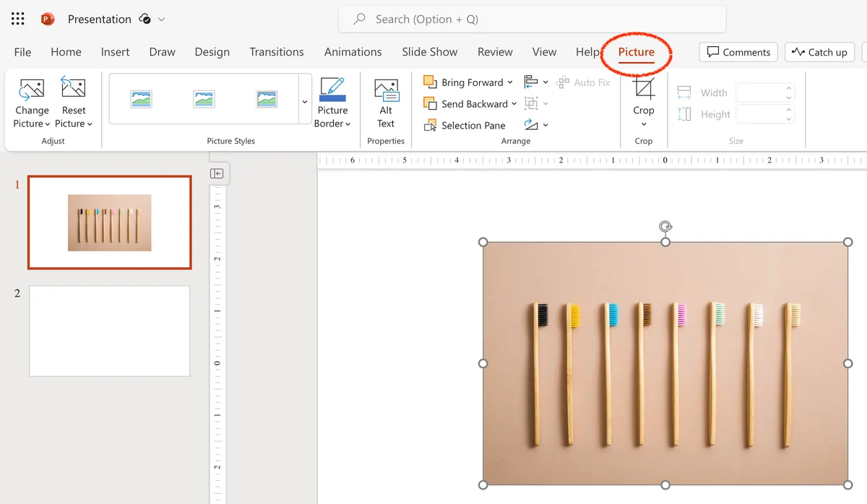
Task: Apply the first picture style
Action: click(x=142, y=99)
